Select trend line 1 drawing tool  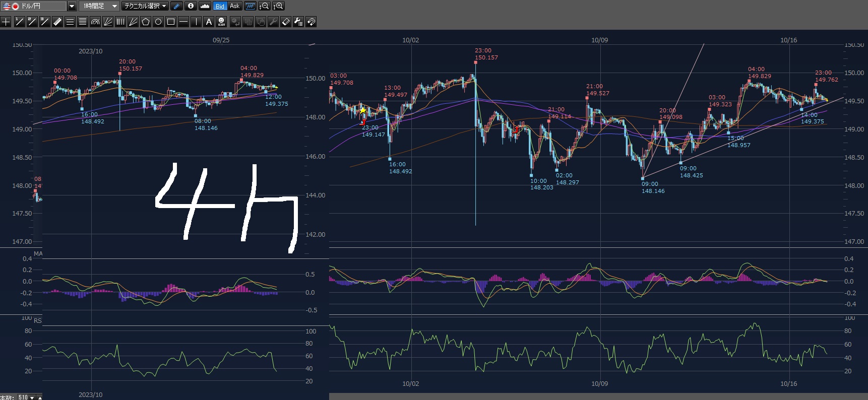click(x=19, y=22)
